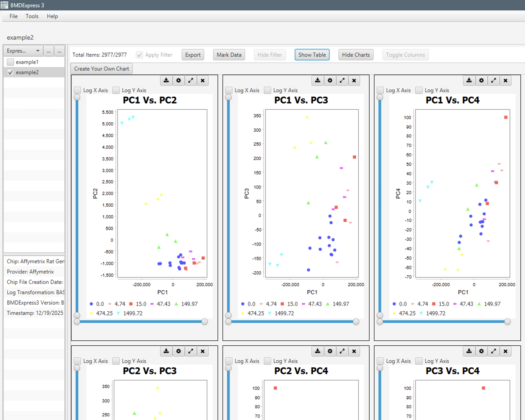Close the PC1 Vs. PC4 chart

505,81
